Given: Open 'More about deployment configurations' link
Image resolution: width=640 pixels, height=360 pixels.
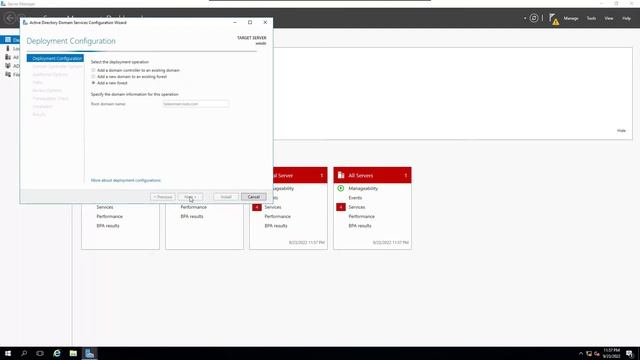Looking at the screenshot, I should click(x=126, y=180).
